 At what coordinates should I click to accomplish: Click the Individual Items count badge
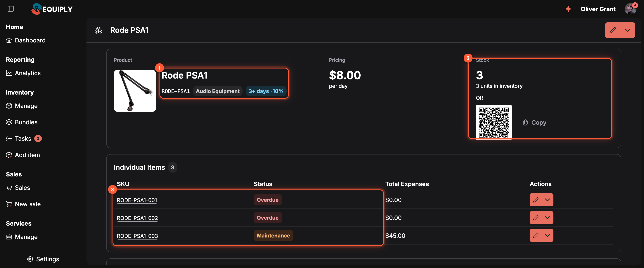[173, 167]
